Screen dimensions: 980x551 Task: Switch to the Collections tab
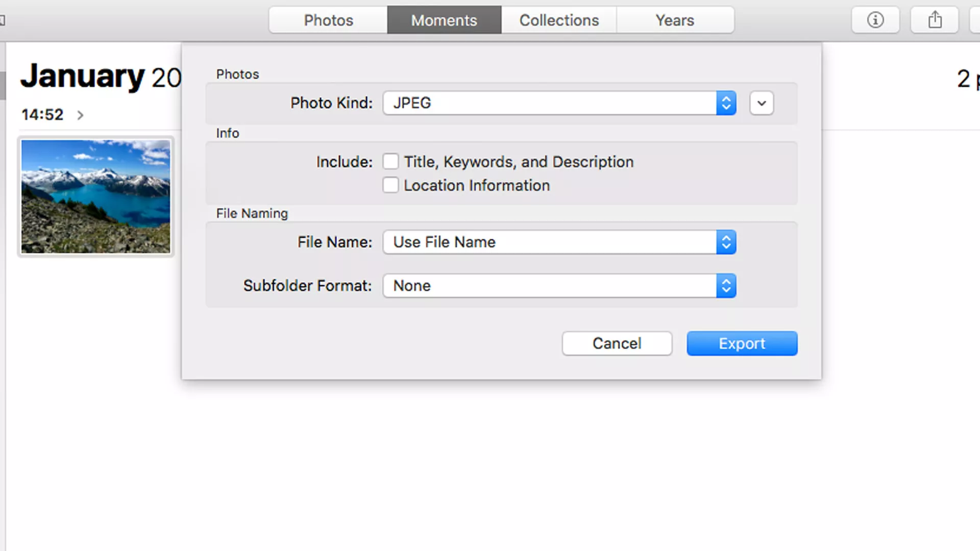(559, 19)
